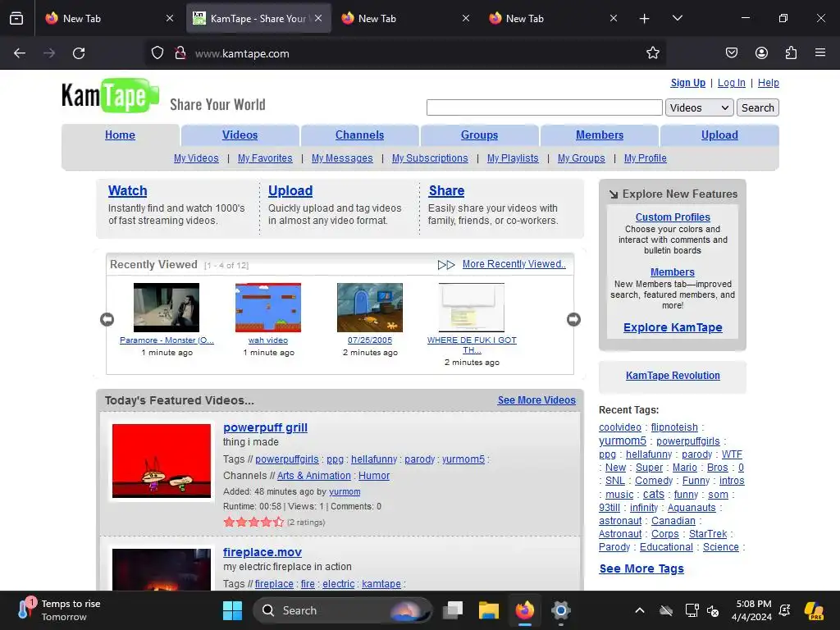Show hidden system tray icons
840x630 pixels.
pyautogui.click(x=640, y=610)
